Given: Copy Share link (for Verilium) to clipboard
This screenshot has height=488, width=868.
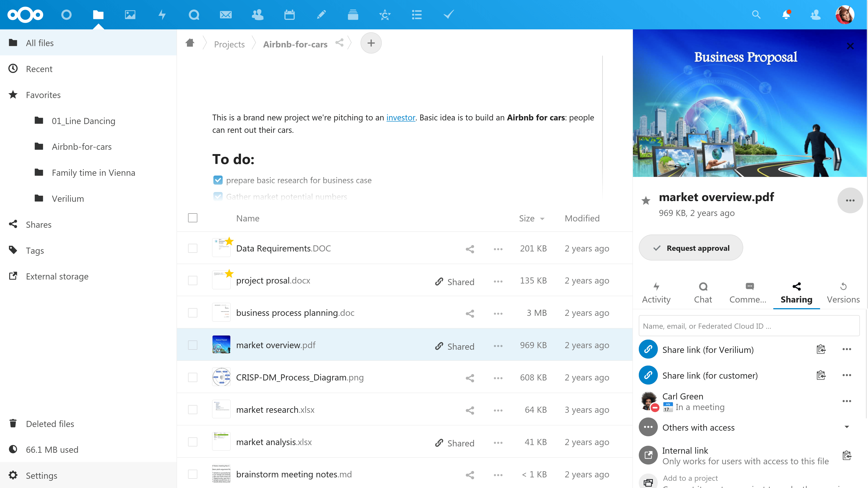Looking at the screenshot, I should click(x=821, y=349).
